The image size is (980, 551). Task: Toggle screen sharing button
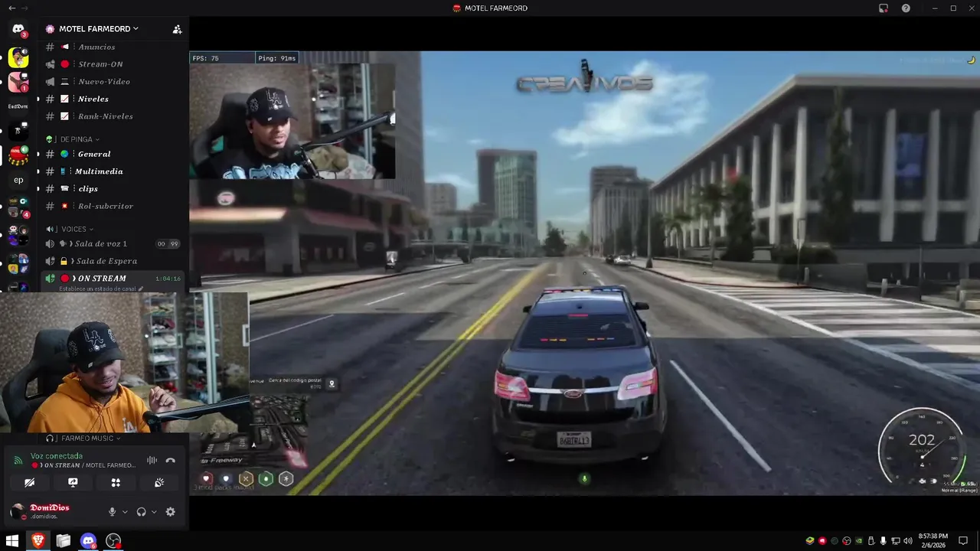pyautogui.click(x=73, y=483)
